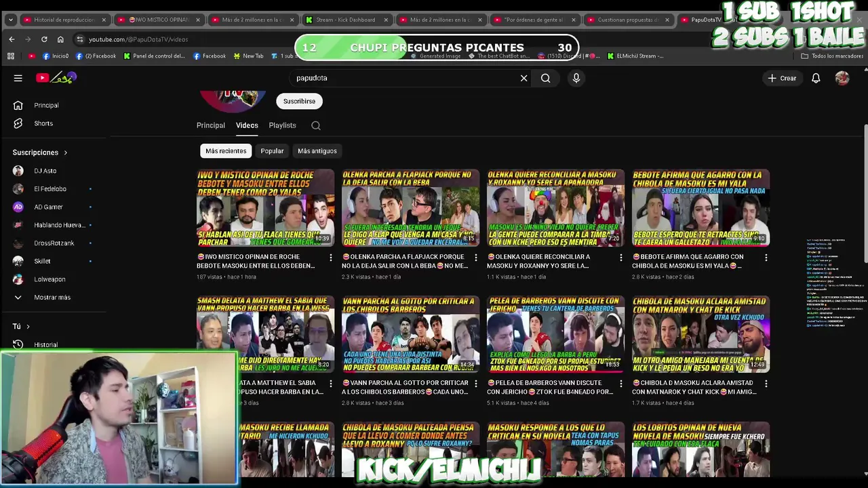Open options for IWO MISTICO video
This screenshot has height=488, width=868.
[x=331, y=258]
